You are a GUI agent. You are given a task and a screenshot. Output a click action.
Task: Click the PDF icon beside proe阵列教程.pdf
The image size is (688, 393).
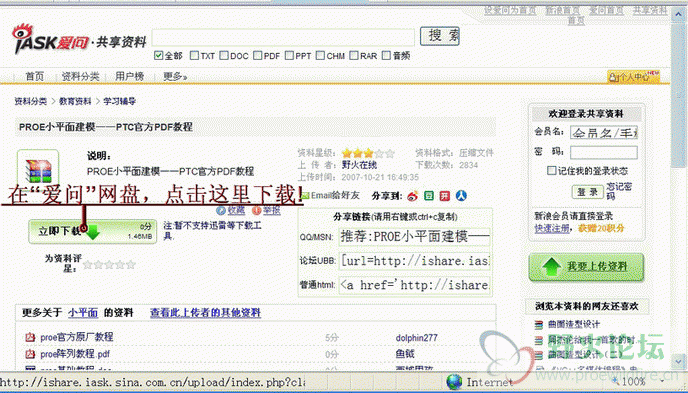[30, 354]
